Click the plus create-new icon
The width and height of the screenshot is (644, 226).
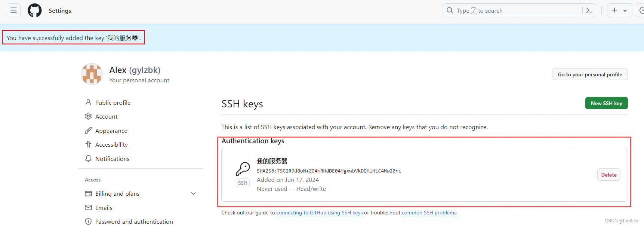(x=614, y=10)
